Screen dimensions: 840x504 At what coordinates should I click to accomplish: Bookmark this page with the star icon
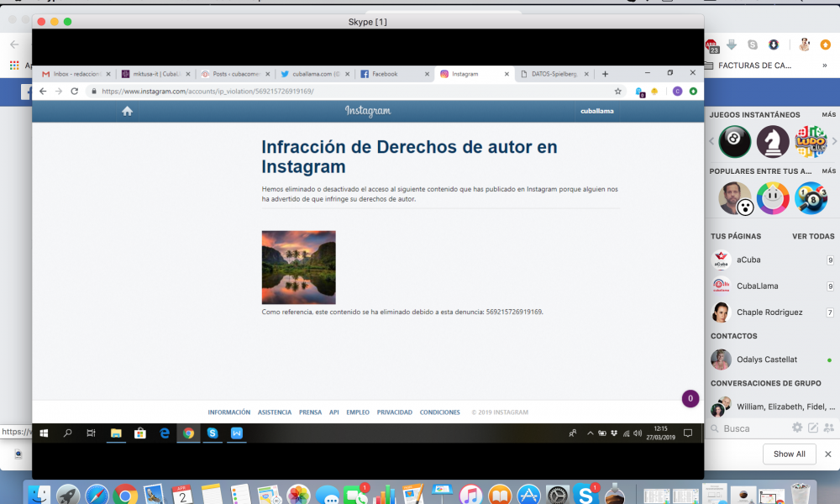(x=618, y=91)
